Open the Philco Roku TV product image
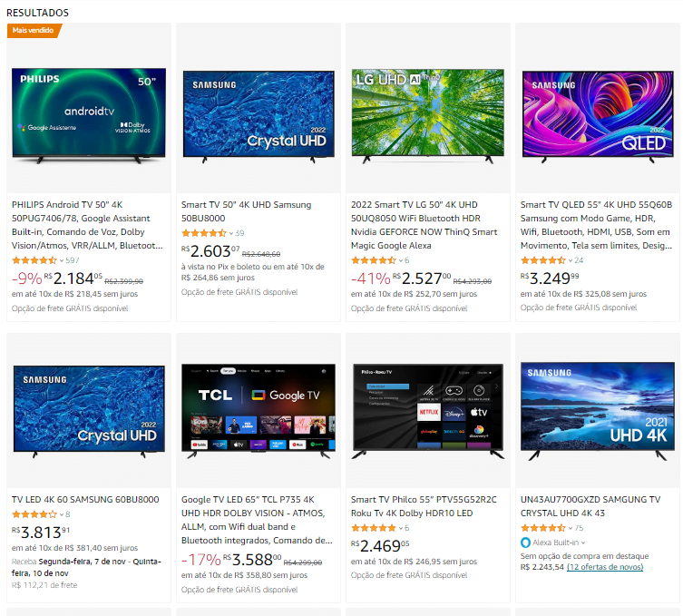This screenshot has height=616, width=683. [x=428, y=411]
